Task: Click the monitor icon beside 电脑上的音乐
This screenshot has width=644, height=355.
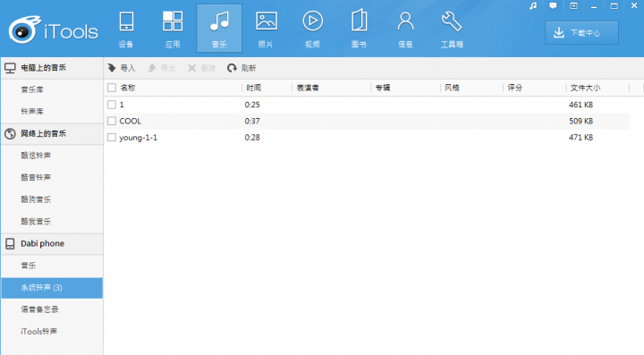Action: (x=10, y=68)
